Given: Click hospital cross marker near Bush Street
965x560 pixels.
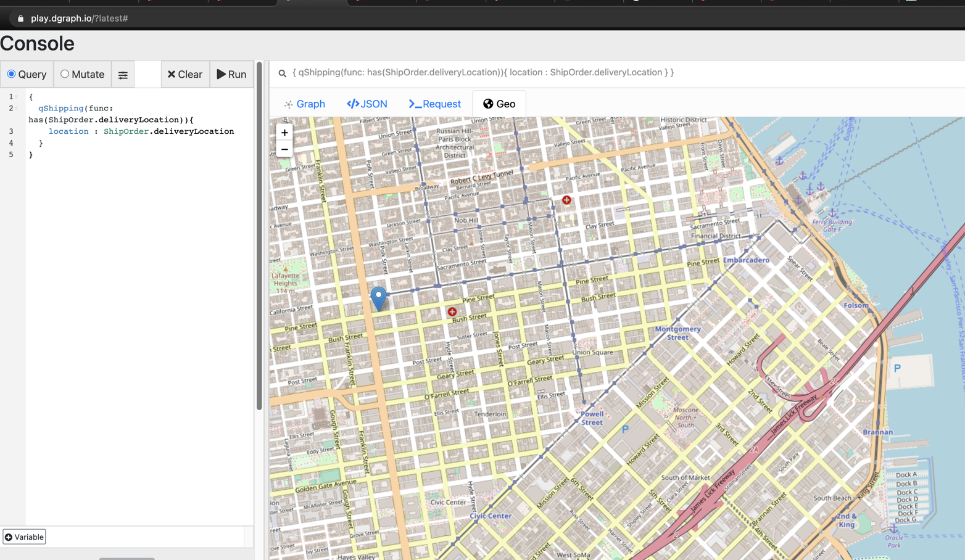Looking at the screenshot, I should tap(452, 311).
